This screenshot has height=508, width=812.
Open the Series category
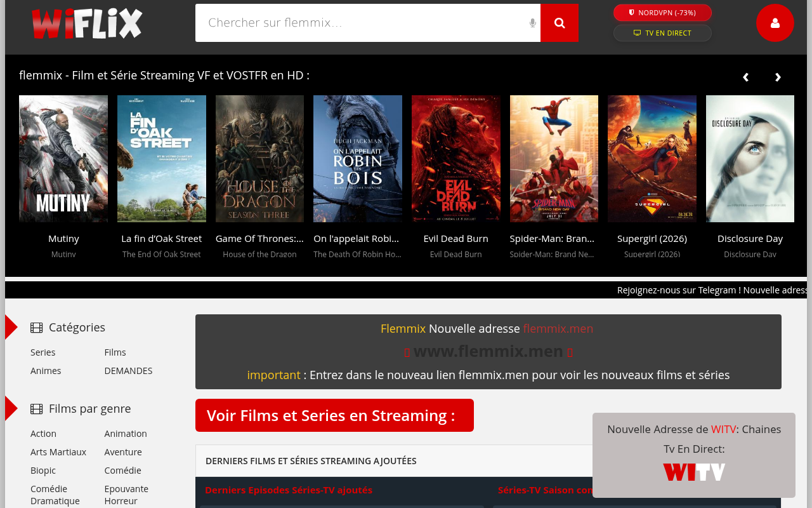coord(43,352)
